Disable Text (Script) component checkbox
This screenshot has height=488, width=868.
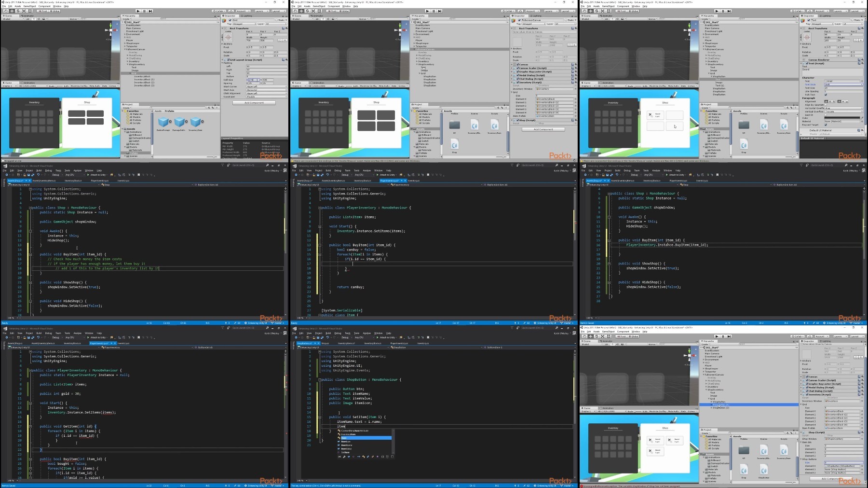[x=807, y=63]
